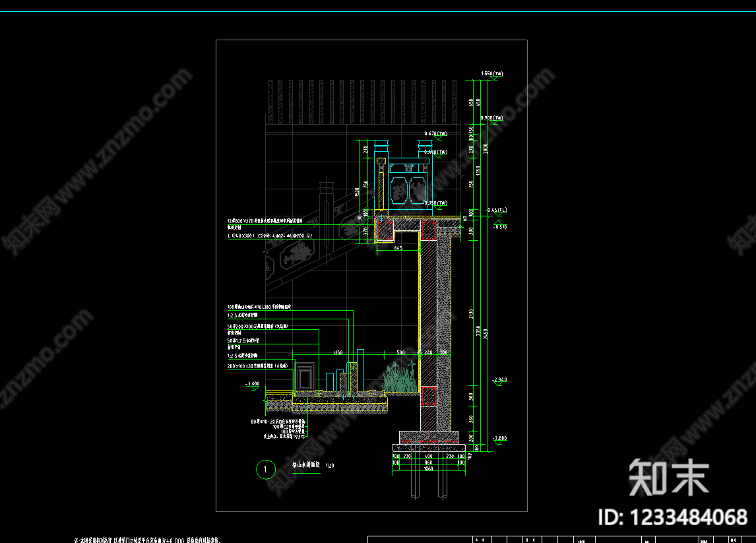Screen dimensions: 756x543
Task: Click the note text at bottom-left of sheet
Action: [x=148, y=540]
